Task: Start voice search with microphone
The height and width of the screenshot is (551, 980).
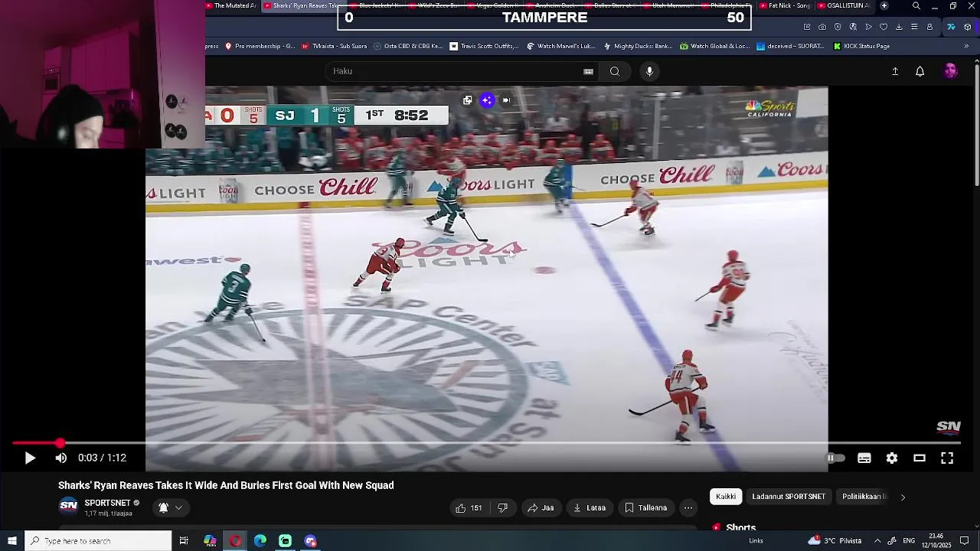Action: click(649, 71)
